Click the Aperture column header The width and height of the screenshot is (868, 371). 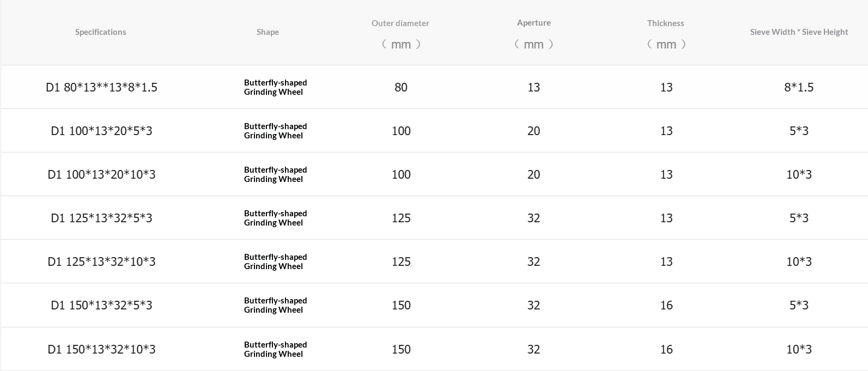coord(533,23)
